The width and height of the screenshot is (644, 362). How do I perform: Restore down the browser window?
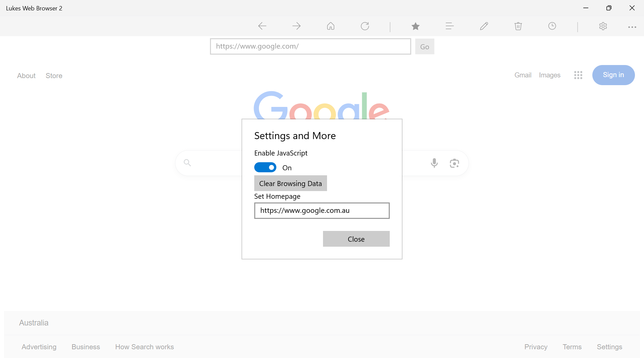click(609, 8)
